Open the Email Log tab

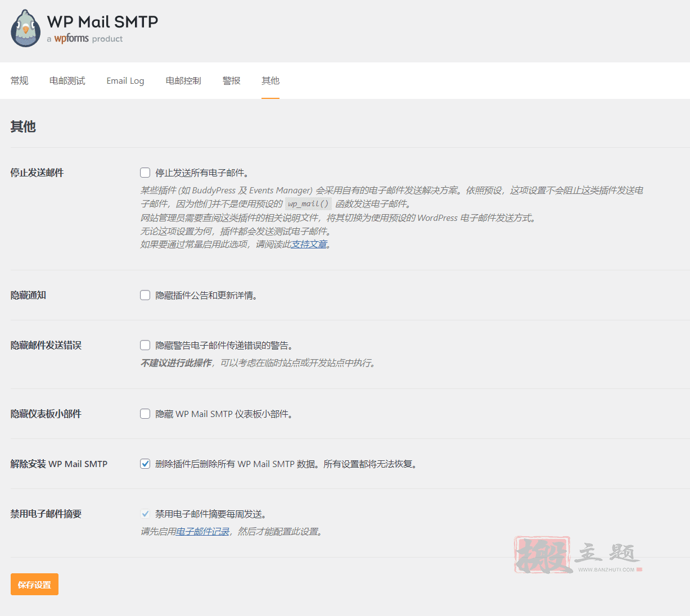[125, 81]
